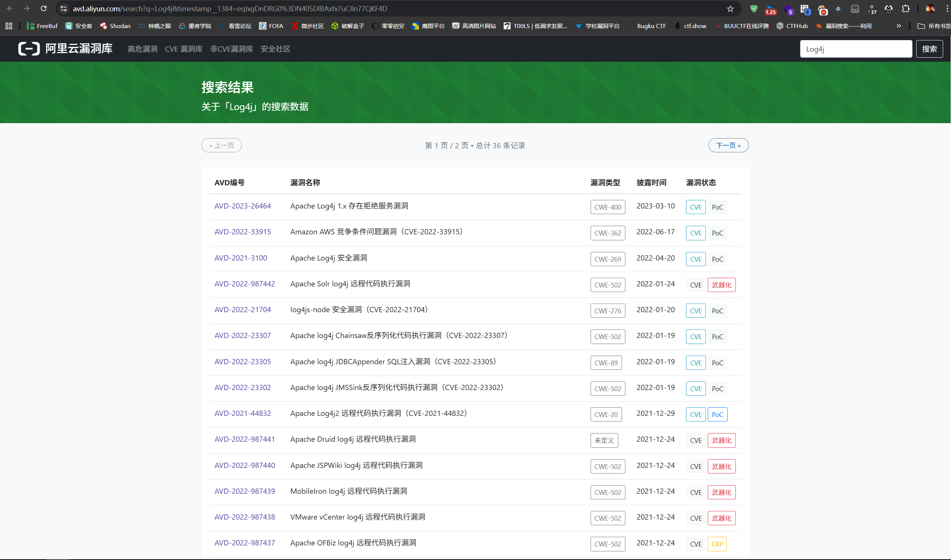Open the browser extensions puzzle icon
Screen dimensions: 951x560
906,9
